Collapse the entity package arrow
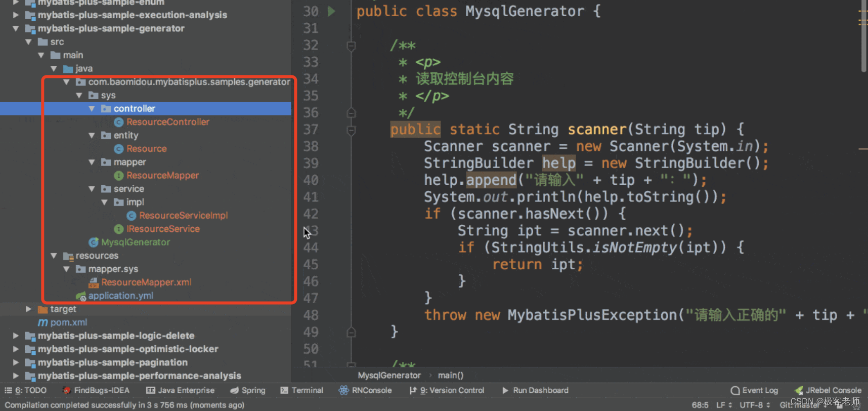This screenshot has width=868, height=411. point(92,136)
